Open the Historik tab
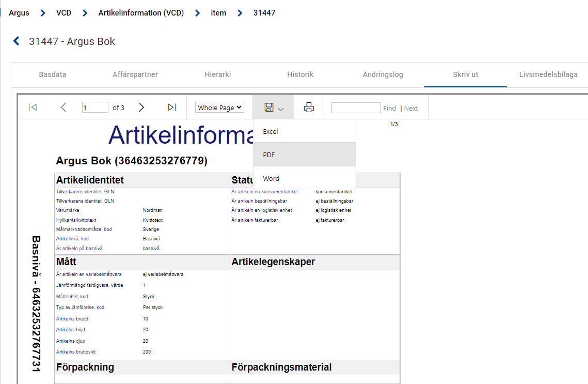 click(300, 74)
